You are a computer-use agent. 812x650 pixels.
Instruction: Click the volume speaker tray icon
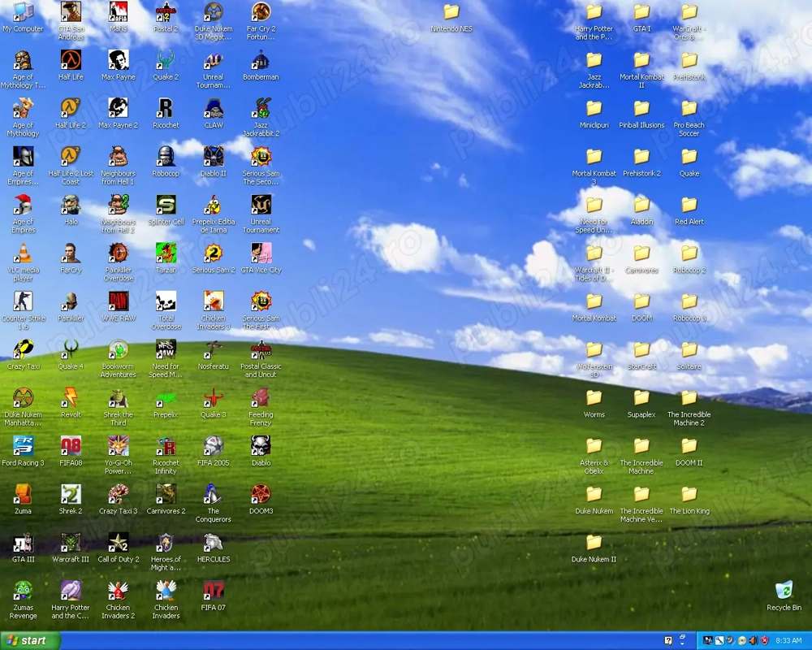(753, 641)
